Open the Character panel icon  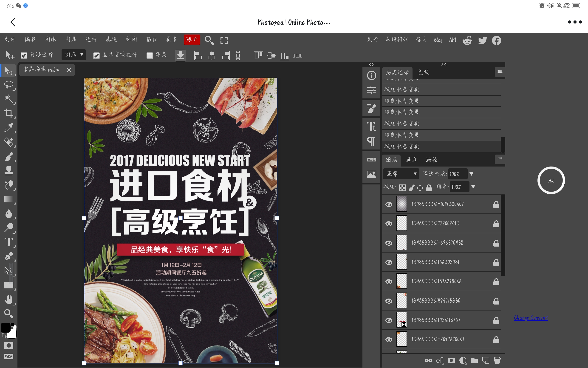click(x=371, y=126)
